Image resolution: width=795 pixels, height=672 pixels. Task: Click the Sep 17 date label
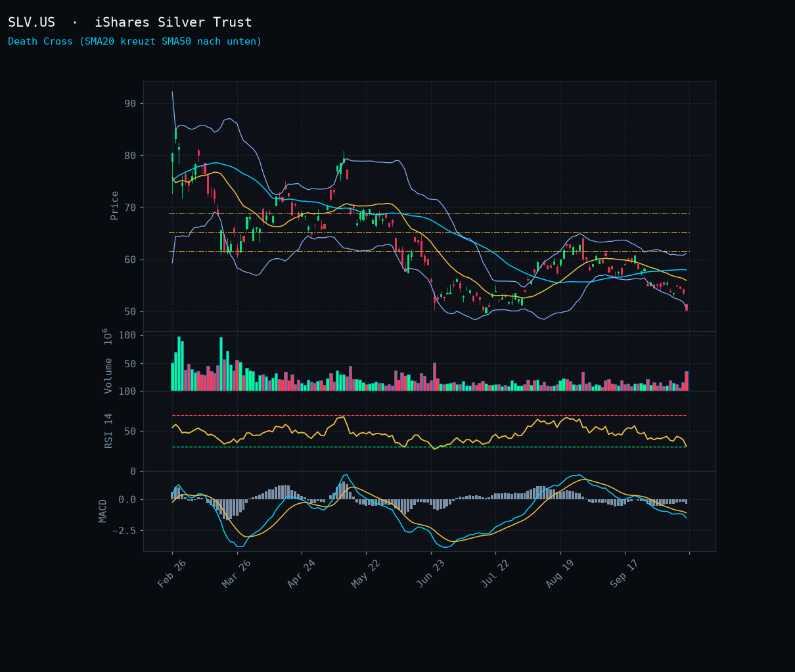point(625,574)
